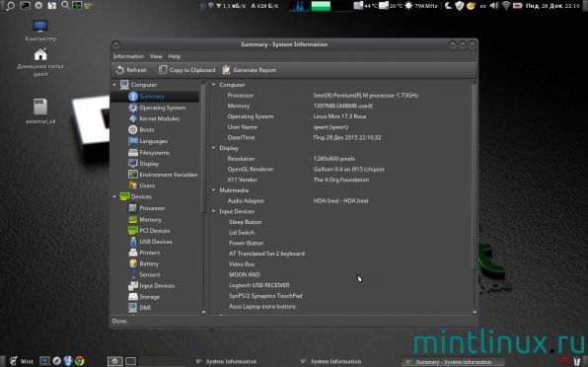Select the DMI icon
The width and height of the screenshot is (588, 367).
pos(133,308)
